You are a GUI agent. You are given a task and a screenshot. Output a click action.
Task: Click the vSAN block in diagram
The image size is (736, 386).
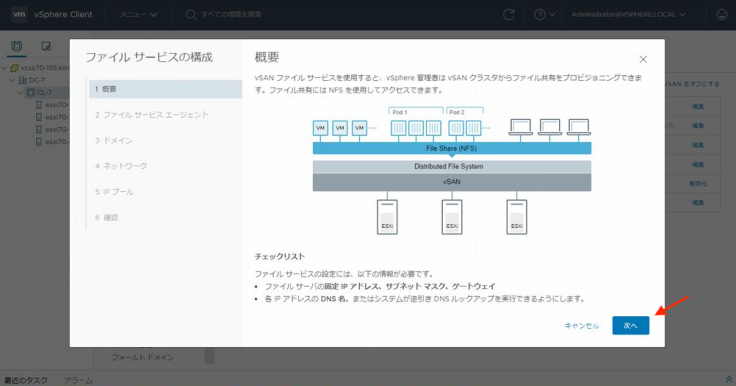[452, 182]
